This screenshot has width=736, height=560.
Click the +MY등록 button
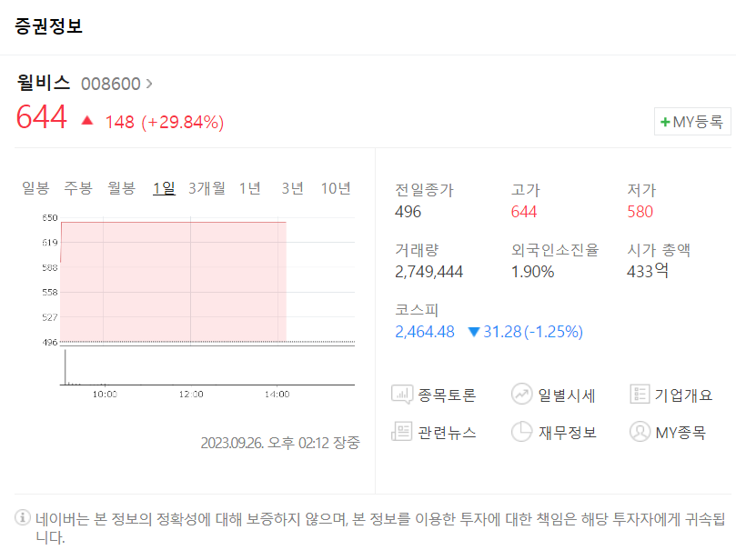[692, 122]
